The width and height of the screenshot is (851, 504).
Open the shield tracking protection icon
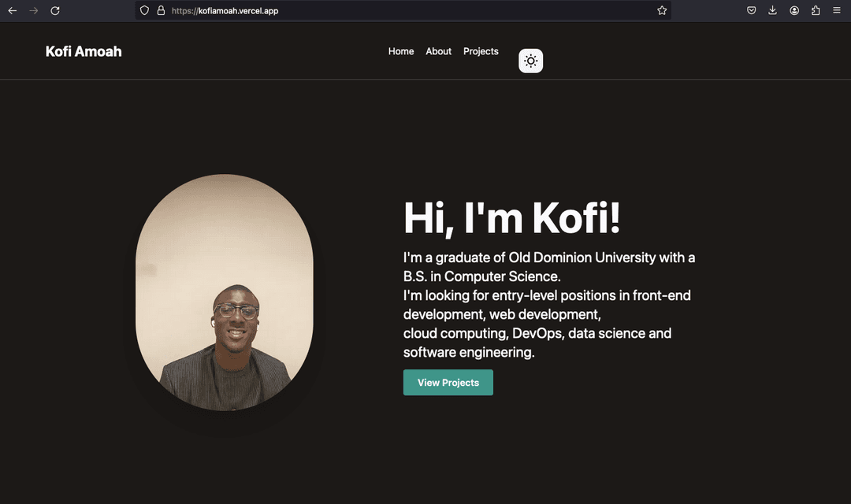point(144,10)
